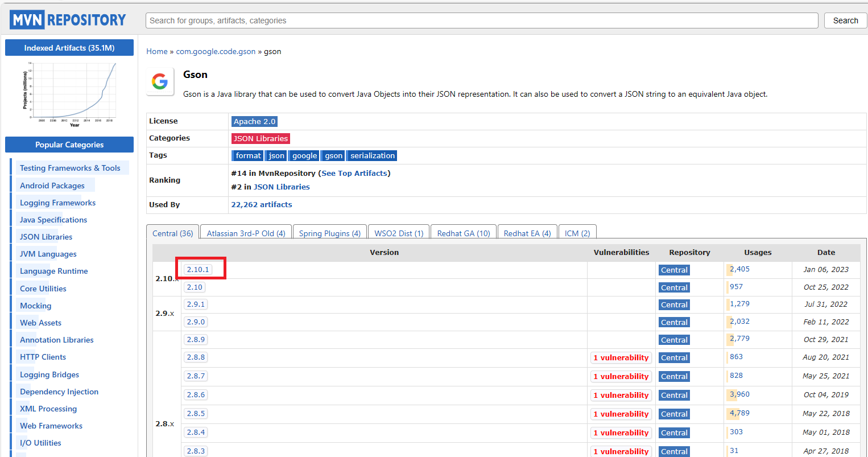
Task: Open version 2.8.5
Action: (196, 413)
